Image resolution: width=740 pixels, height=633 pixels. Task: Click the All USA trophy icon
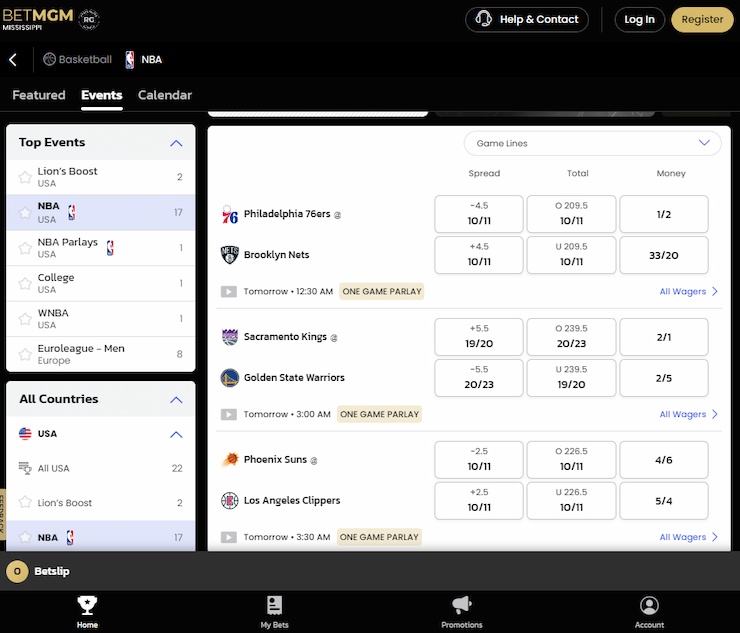pyautogui.click(x=25, y=468)
